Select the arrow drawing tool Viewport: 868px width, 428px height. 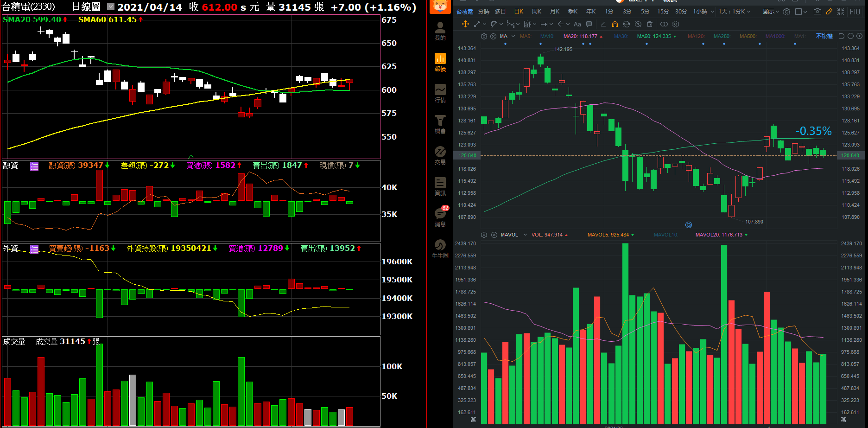[561, 24]
